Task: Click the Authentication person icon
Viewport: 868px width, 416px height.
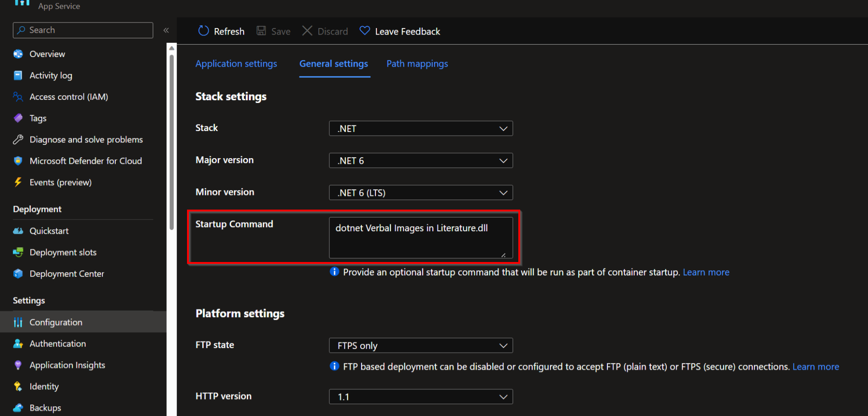Action: [x=18, y=343]
